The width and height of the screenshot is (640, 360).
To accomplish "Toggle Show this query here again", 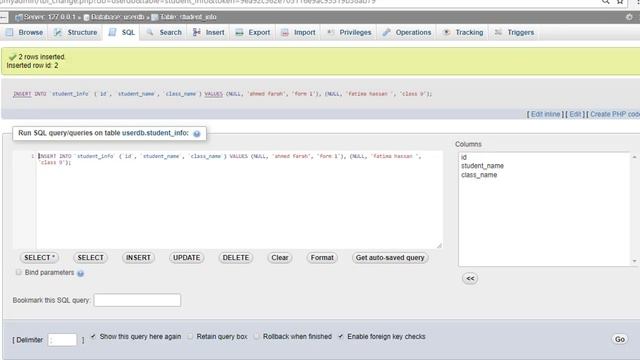I will (x=93, y=336).
